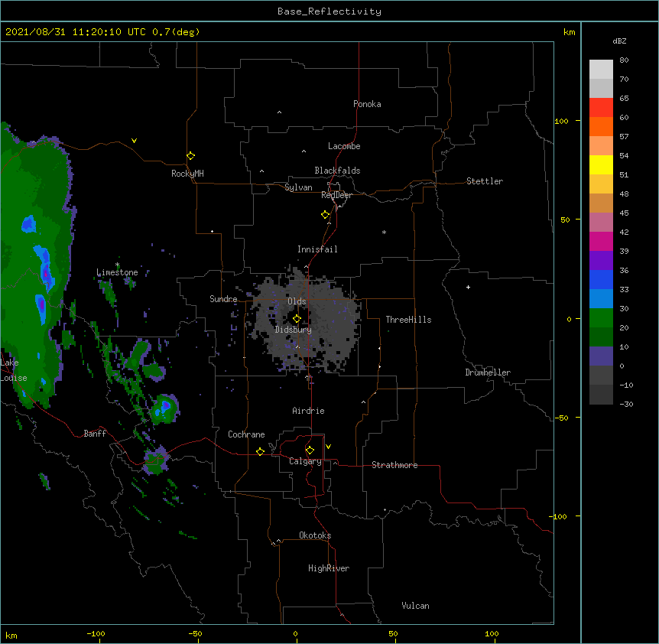Pick the green 20-30 dBZ legend swatch
This screenshot has width=659, height=644.
(601, 318)
